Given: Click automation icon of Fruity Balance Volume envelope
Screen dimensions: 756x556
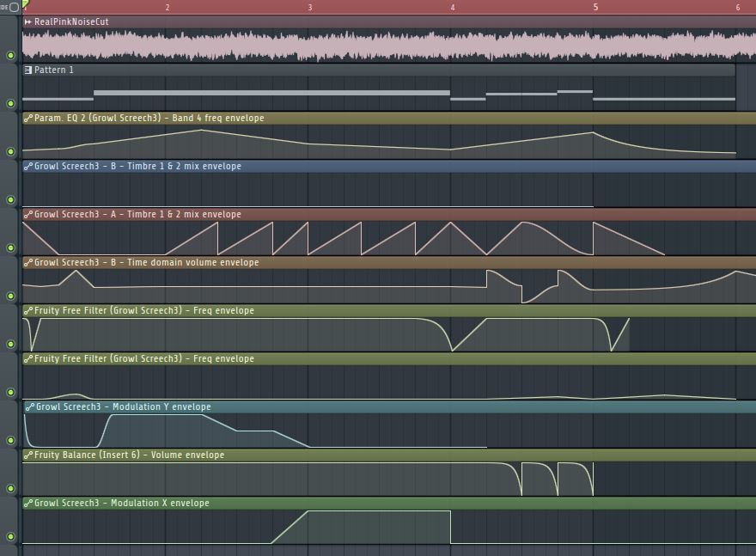Looking at the screenshot, I should (28, 455).
